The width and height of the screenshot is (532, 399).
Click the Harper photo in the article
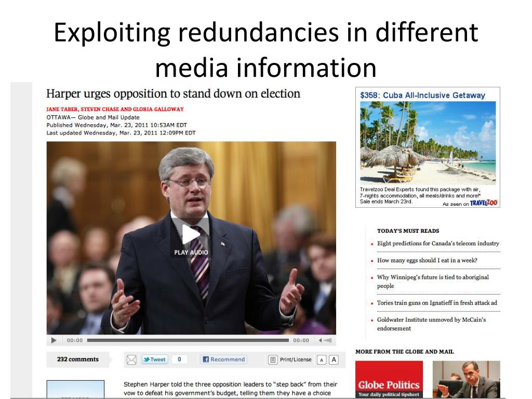[191, 238]
